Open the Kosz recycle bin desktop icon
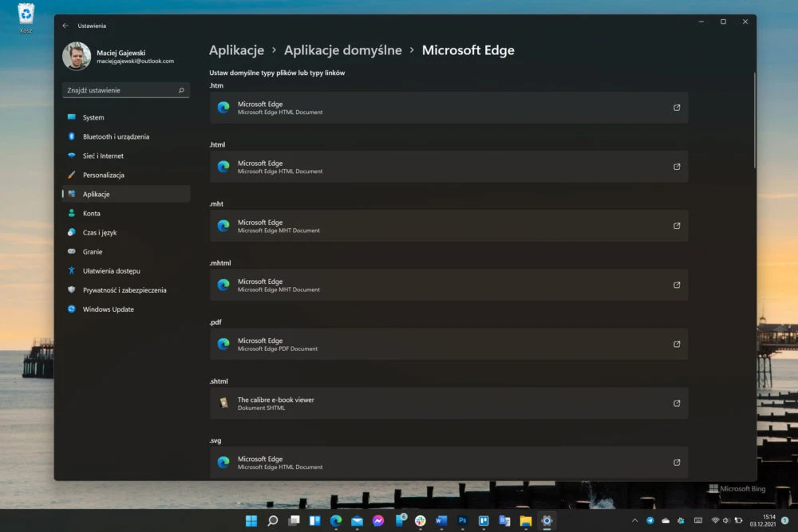The image size is (798, 532). click(x=26, y=18)
